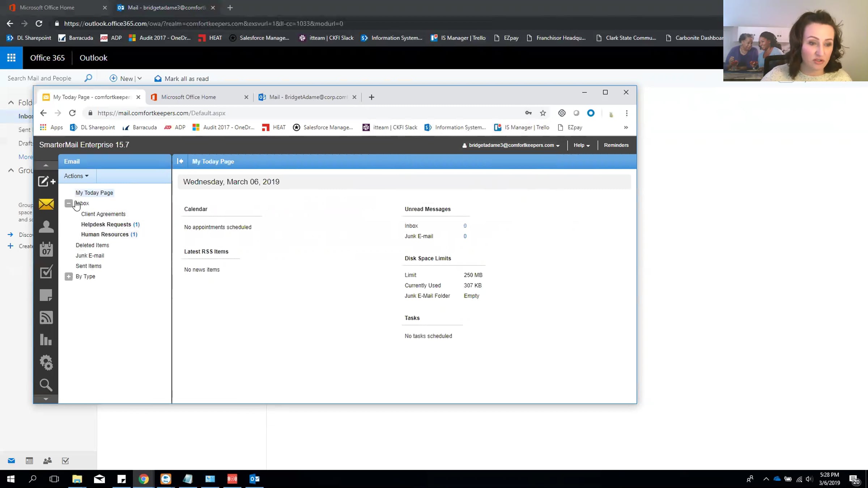Expand the By Type folder group

click(x=68, y=277)
